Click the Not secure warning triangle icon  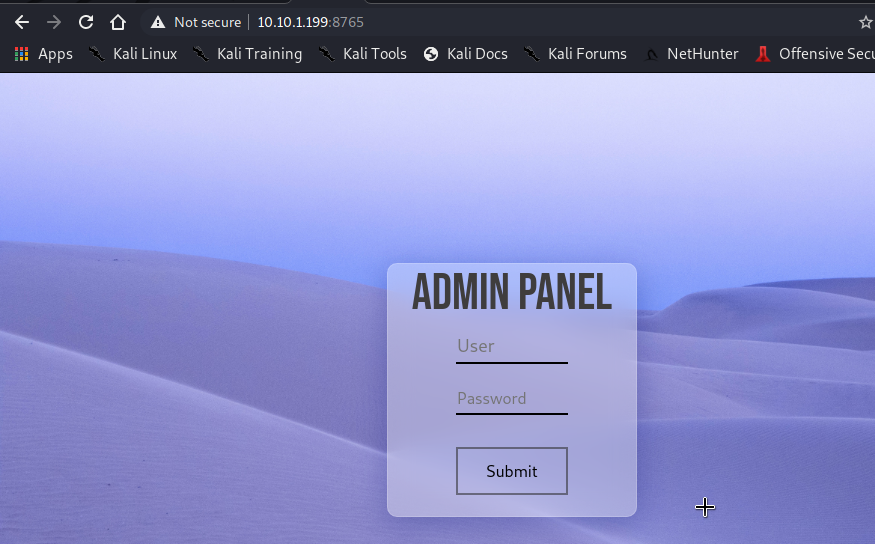[x=158, y=22]
